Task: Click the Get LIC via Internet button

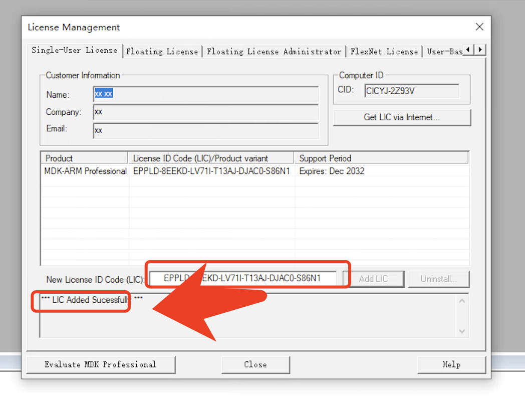Action: 402,117
